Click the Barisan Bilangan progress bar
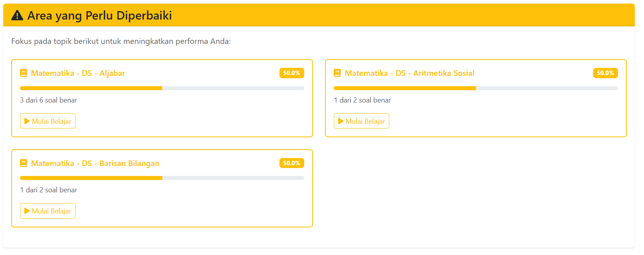644x255 pixels. click(162, 178)
